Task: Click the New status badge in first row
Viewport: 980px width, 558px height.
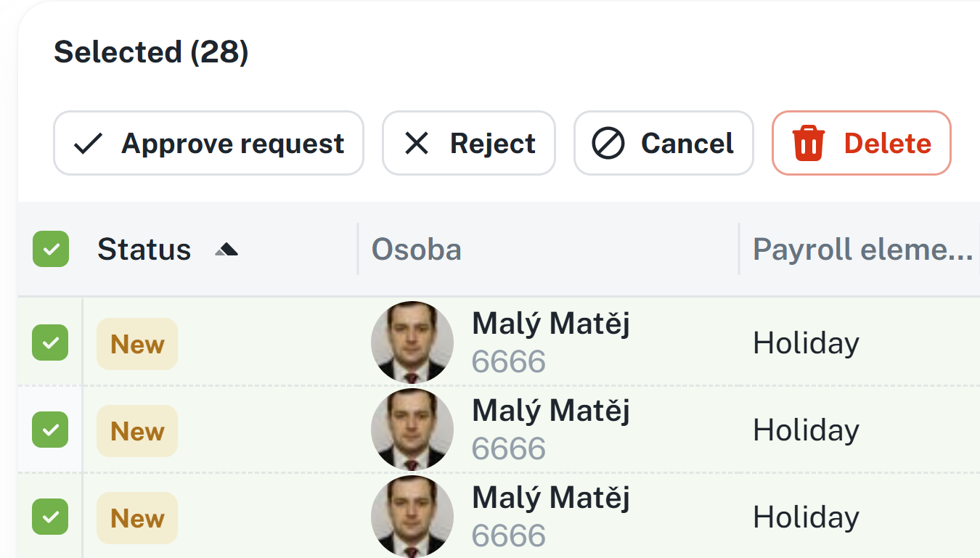Action: [x=137, y=344]
